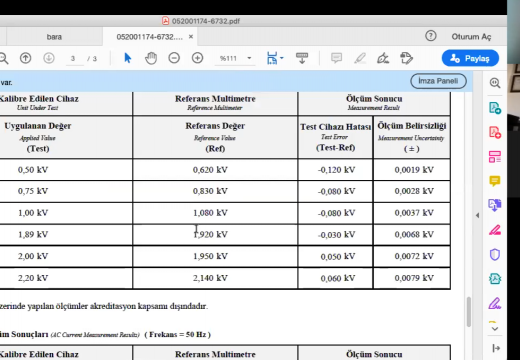Zoom in with the plus icon
Screen dimensions: 520x360
197,58
